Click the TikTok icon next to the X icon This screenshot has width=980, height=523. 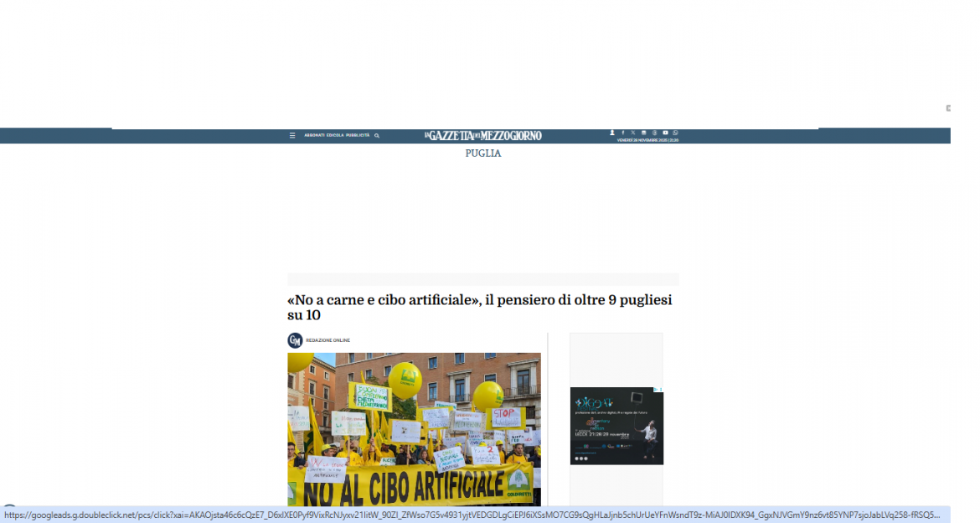(643, 132)
